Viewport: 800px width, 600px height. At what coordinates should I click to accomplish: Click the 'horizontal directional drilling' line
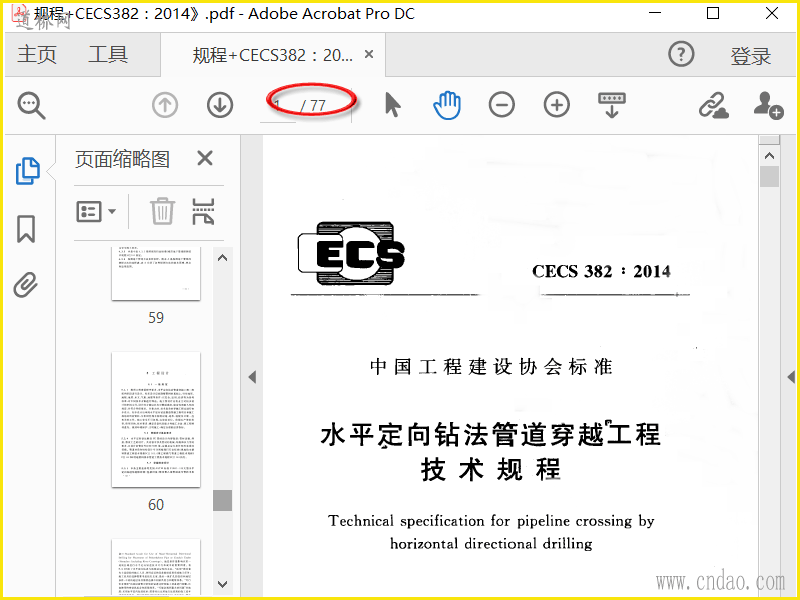pyautogui.click(x=491, y=543)
